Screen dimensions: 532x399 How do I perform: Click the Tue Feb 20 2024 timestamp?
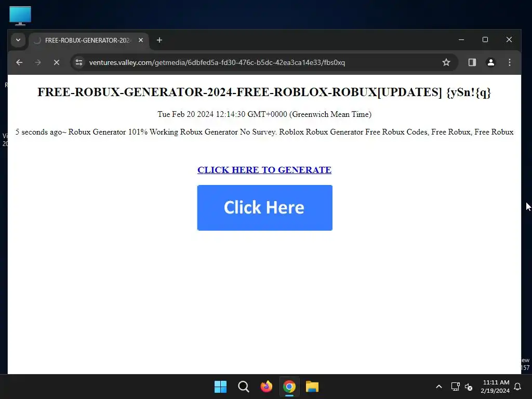[264, 114]
